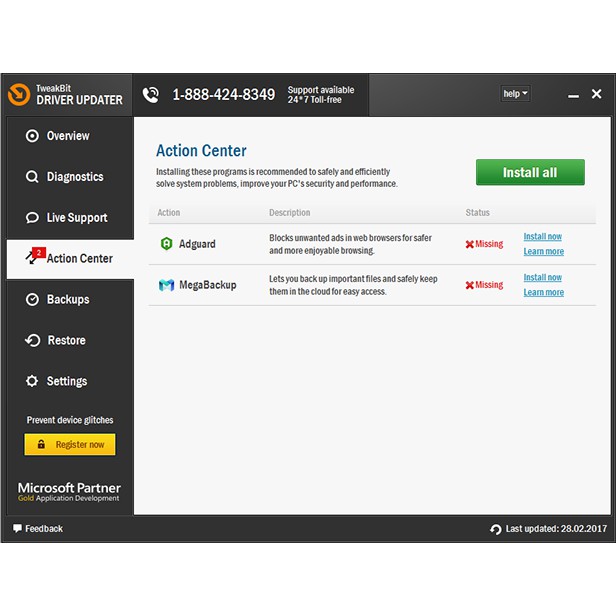The height and width of the screenshot is (616, 616).
Task: Switch to the Diagnostics tab
Action: click(74, 177)
